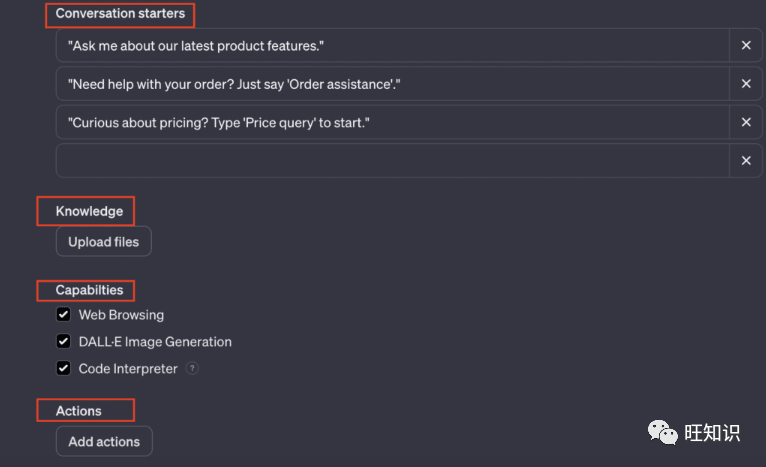This screenshot has height=467, width=766.
Task: Click the Conversation starters heading
Action: (120, 14)
